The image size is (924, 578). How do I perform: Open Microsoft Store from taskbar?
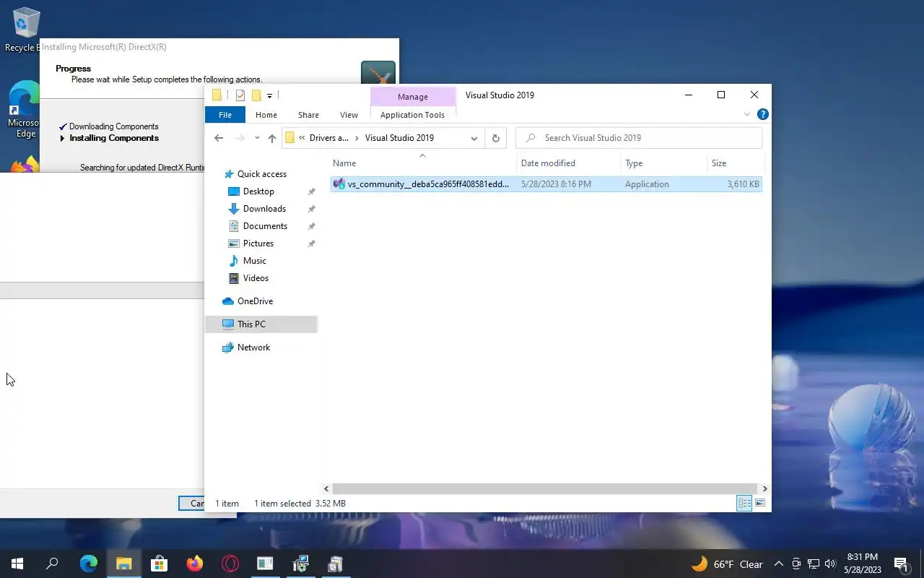click(x=159, y=564)
